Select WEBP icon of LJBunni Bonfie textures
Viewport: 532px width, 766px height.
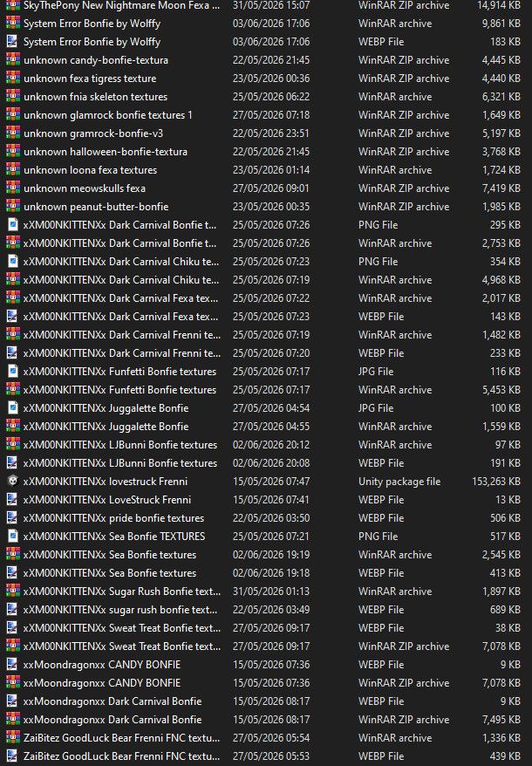point(13,462)
